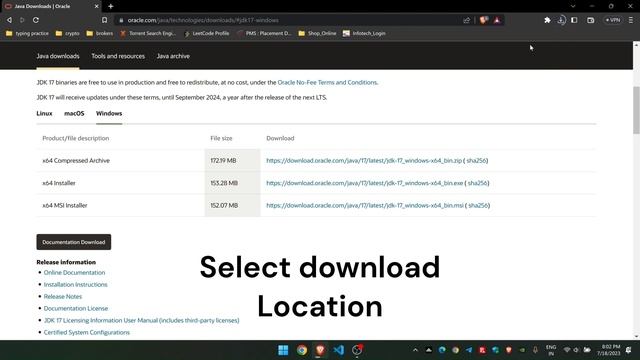Click the page vertical scrollbar thumb
Screen dimensions: 640x360
pyautogui.click(x=636, y=110)
